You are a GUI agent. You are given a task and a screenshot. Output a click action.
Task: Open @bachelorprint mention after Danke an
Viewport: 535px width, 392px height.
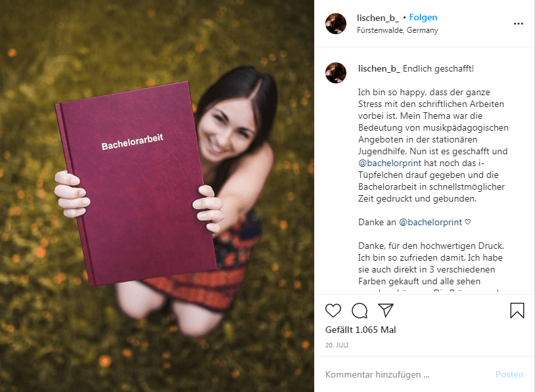click(x=430, y=222)
